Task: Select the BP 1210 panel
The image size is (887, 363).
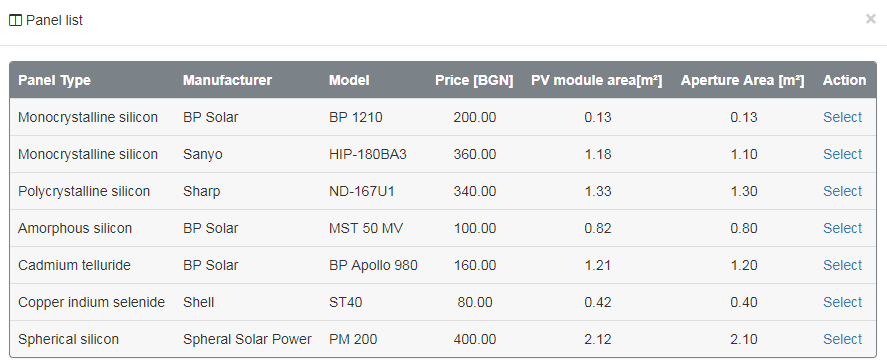Action: (842, 117)
